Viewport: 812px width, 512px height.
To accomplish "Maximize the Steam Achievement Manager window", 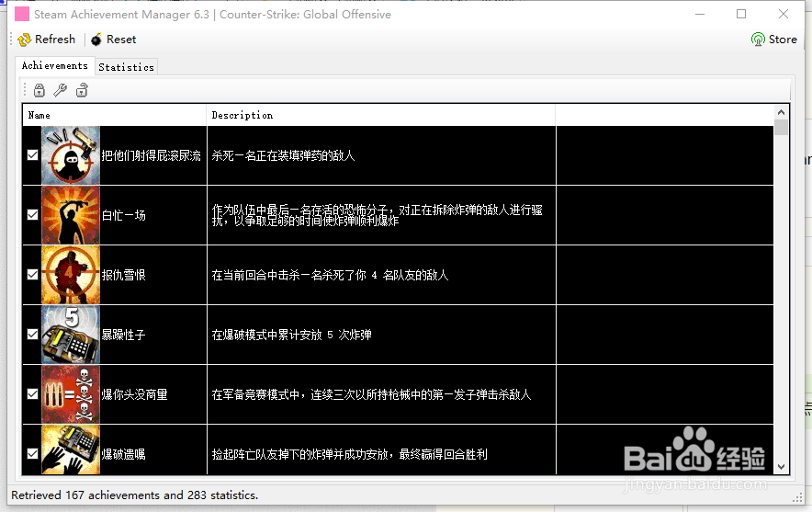I will click(741, 14).
